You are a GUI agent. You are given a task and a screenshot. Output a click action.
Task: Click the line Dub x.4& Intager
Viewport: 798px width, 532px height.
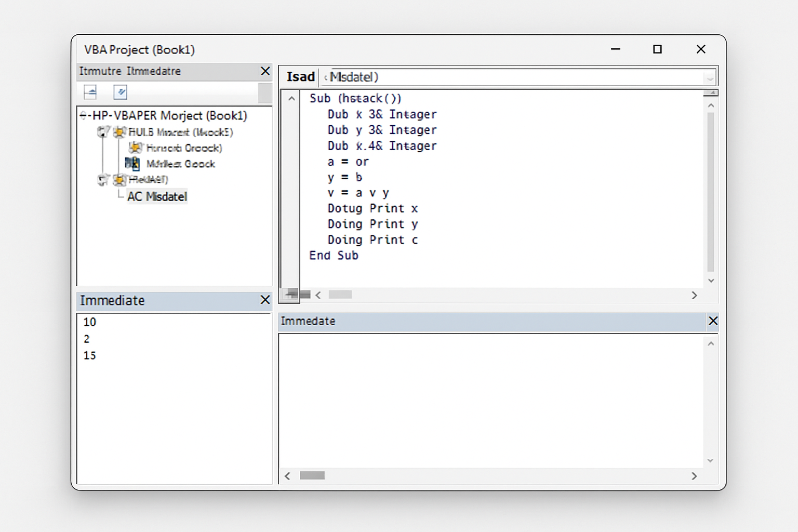tap(382, 146)
